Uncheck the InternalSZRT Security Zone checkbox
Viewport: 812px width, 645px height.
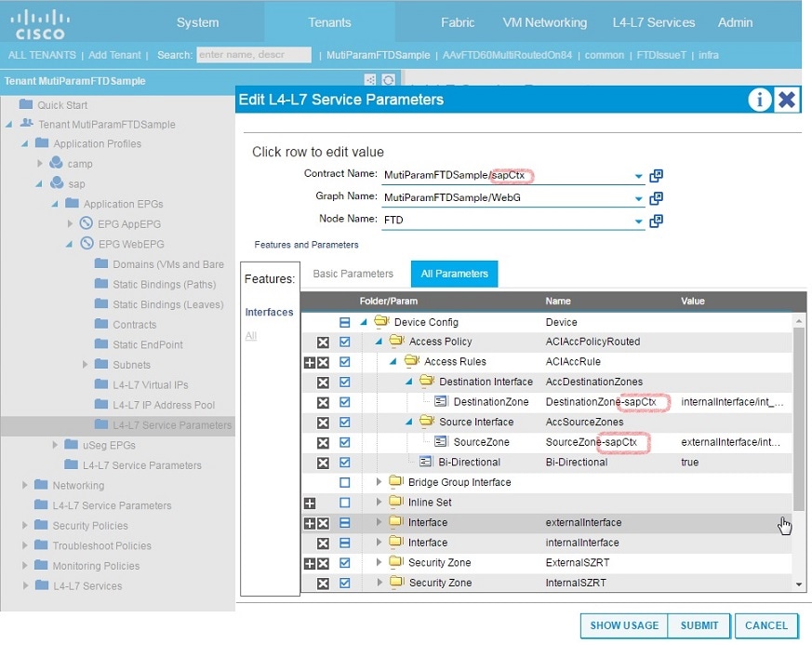pyautogui.click(x=345, y=584)
